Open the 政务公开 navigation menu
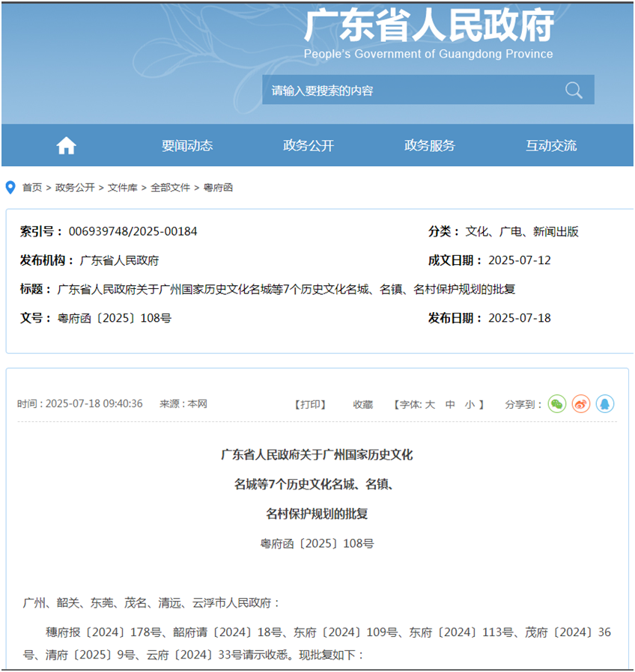 [309, 146]
